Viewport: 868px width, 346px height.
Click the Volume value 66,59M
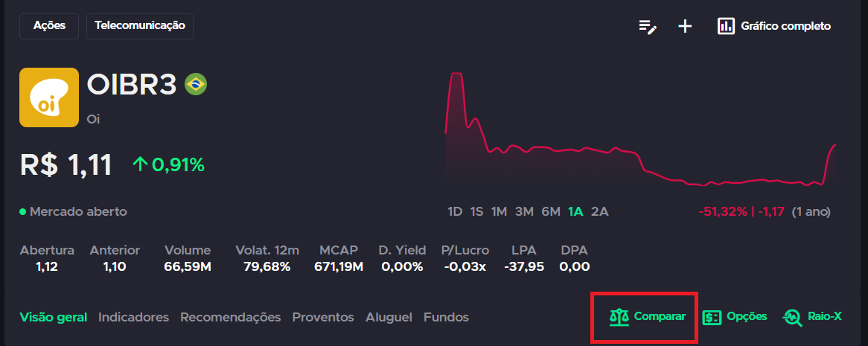pos(188,267)
